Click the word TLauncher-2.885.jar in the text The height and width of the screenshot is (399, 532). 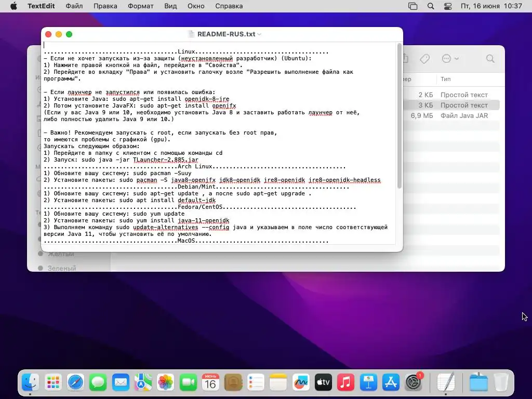pos(166,159)
